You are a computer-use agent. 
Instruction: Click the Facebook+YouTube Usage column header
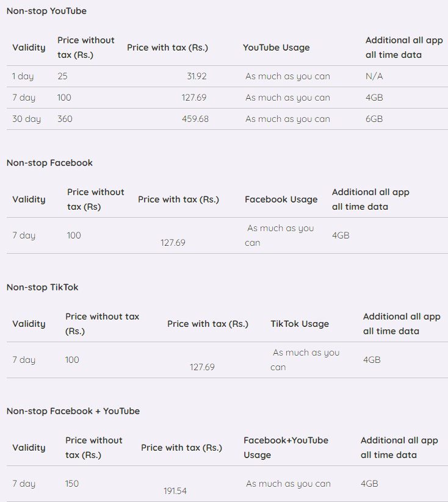click(286, 448)
